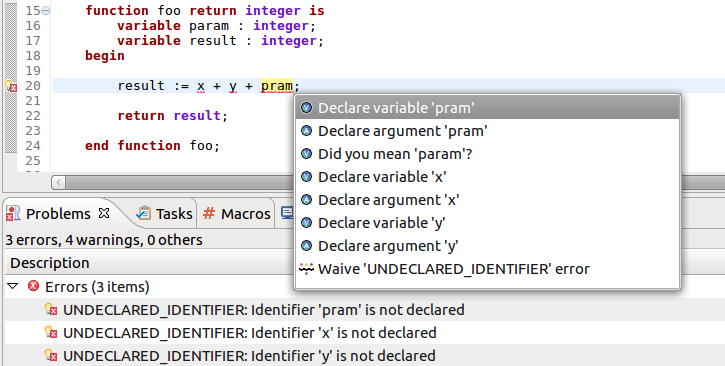
Task: Click quick-fix icon on 'x' error row
Action: pos(51,332)
